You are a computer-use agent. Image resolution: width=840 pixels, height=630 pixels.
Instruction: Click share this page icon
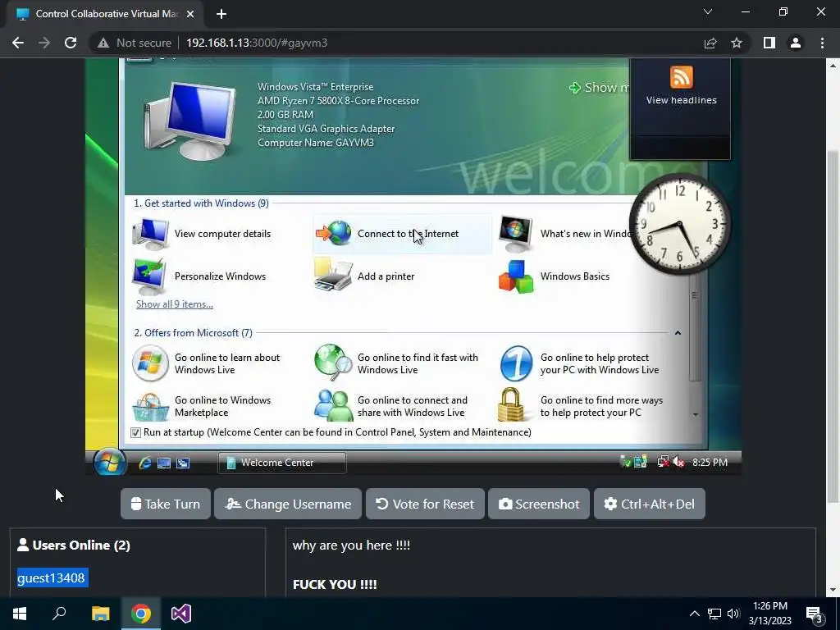pos(710,43)
